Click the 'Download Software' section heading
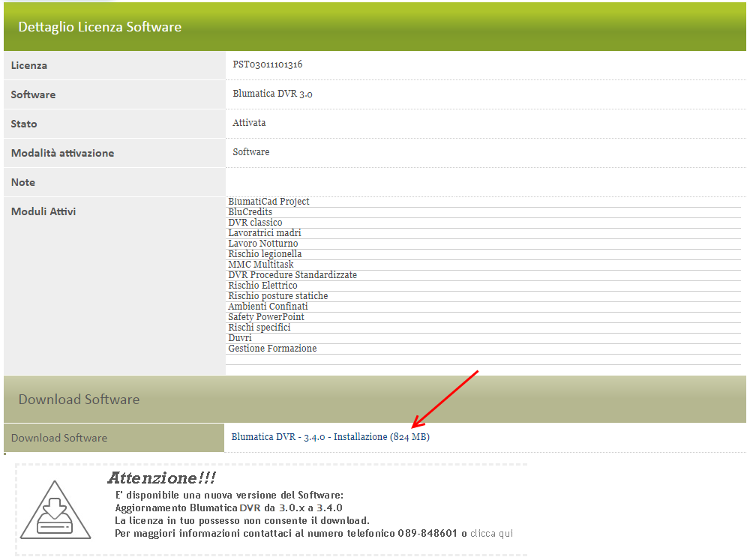This screenshot has width=750, height=560. coord(79,400)
